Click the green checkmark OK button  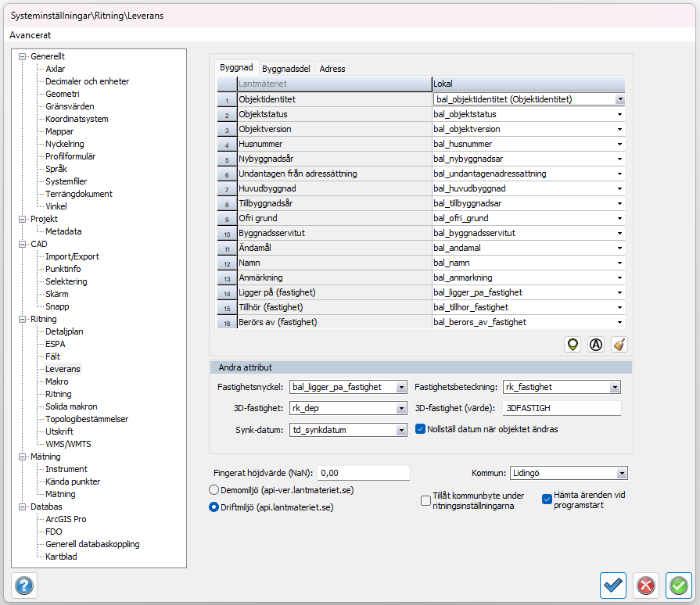(678, 585)
